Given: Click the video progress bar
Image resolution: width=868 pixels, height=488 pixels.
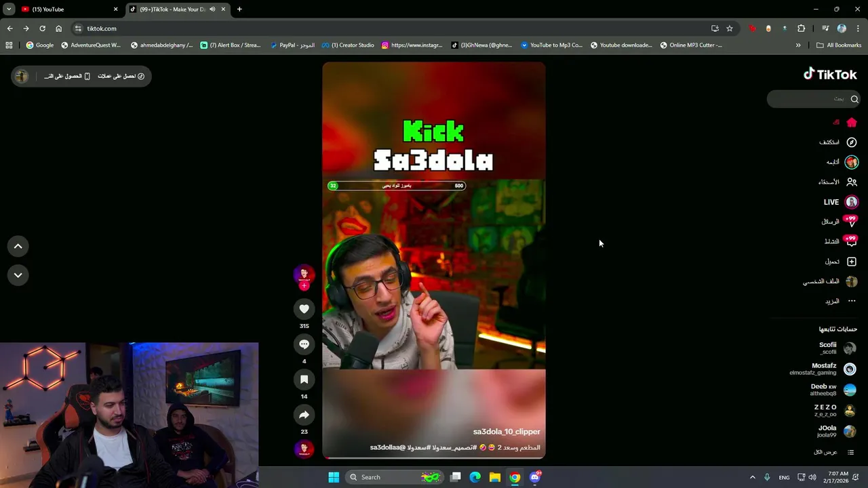Looking at the screenshot, I should click(434, 457).
